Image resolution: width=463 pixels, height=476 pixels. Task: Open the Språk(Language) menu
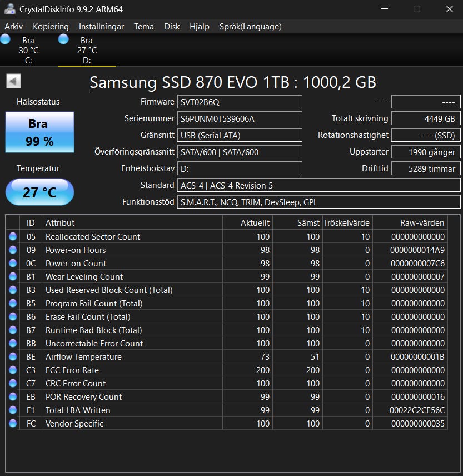coord(250,27)
